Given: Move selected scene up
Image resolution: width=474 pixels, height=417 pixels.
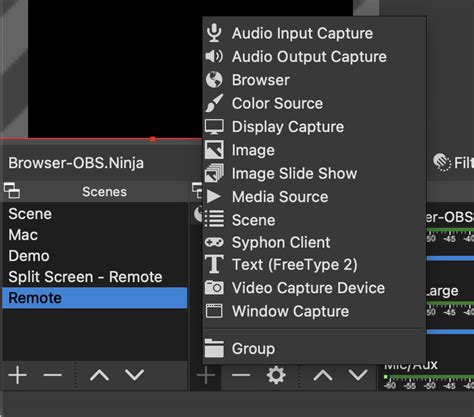Looking at the screenshot, I should click(x=99, y=375).
